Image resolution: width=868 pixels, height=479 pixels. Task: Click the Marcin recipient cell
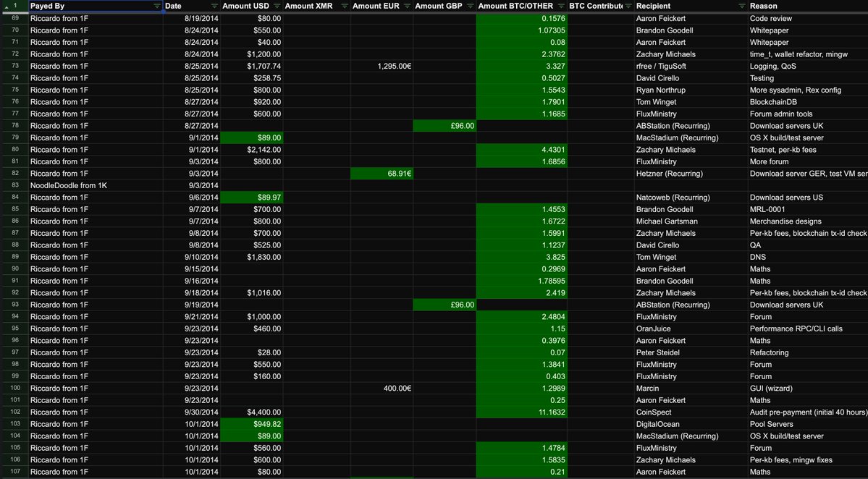[x=691, y=389]
